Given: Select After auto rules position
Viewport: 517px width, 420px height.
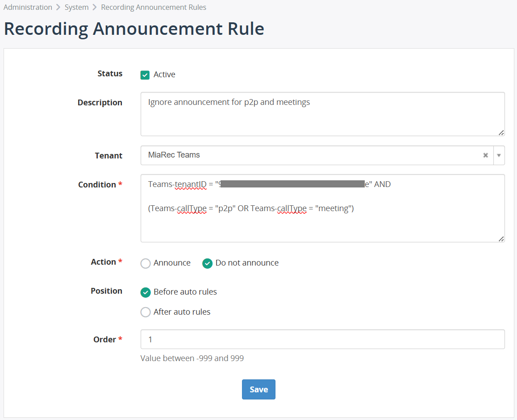Looking at the screenshot, I should click(146, 312).
